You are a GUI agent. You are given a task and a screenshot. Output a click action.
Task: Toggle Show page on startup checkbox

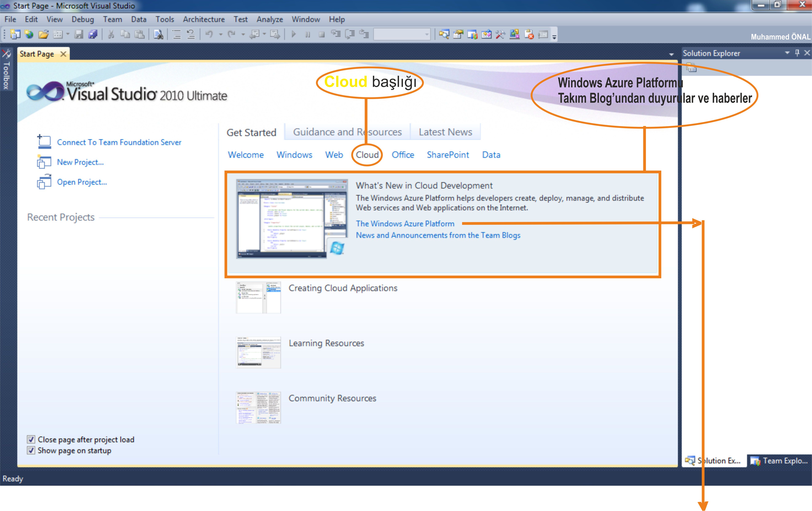pos(31,450)
